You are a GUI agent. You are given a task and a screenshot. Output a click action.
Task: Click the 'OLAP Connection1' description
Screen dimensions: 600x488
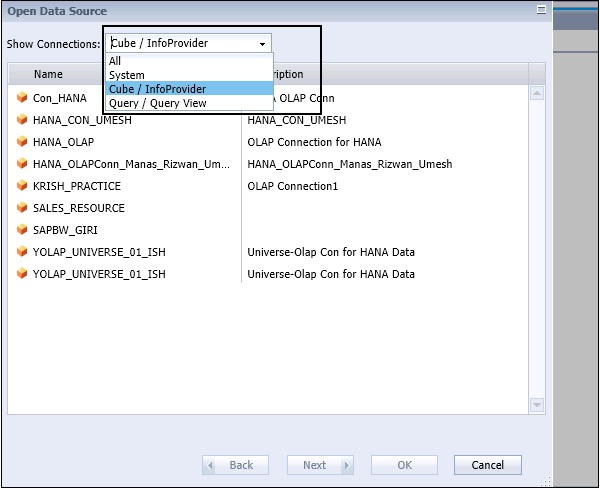tap(293, 186)
